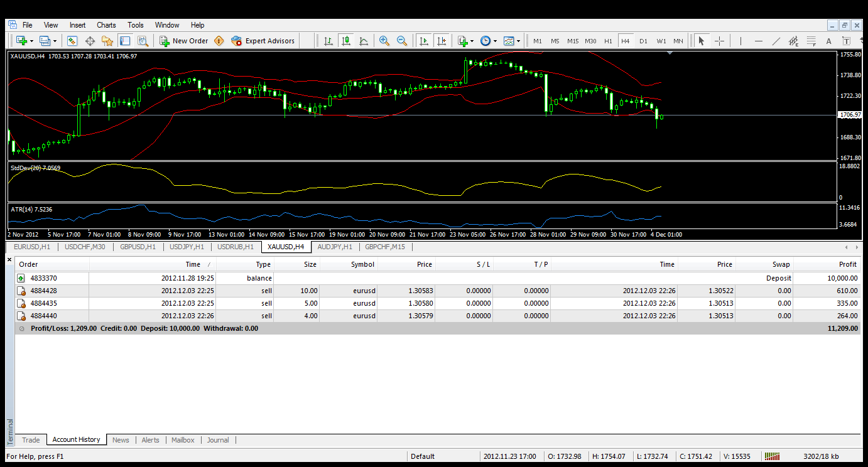This screenshot has height=467, width=868.
Task: Expand the Periods dropdown arrow
Action: click(x=496, y=41)
